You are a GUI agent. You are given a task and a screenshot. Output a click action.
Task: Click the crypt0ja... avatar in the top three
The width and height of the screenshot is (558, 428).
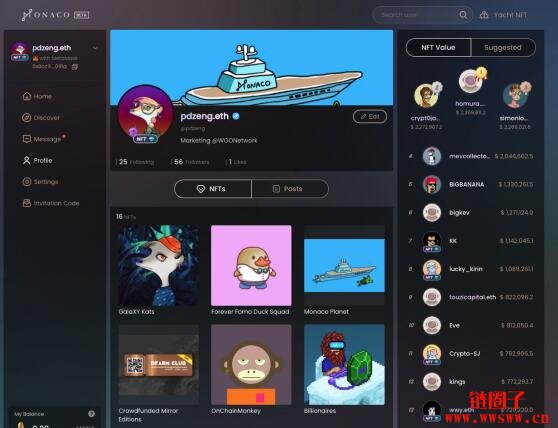[426, 95]
